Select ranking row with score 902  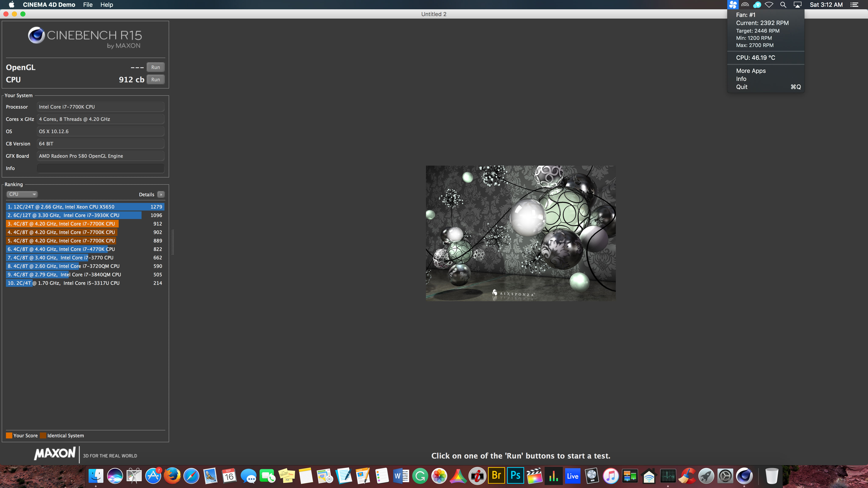[x=85, y=232]
